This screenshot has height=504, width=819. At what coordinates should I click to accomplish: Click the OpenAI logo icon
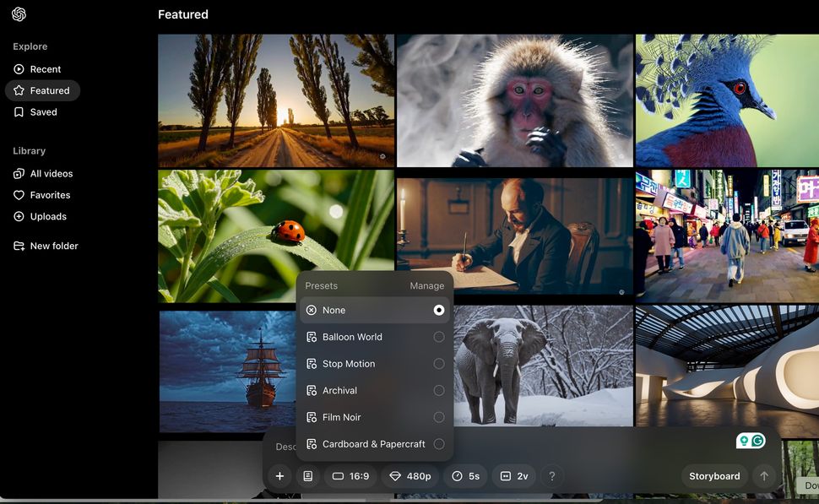[19, 14]
